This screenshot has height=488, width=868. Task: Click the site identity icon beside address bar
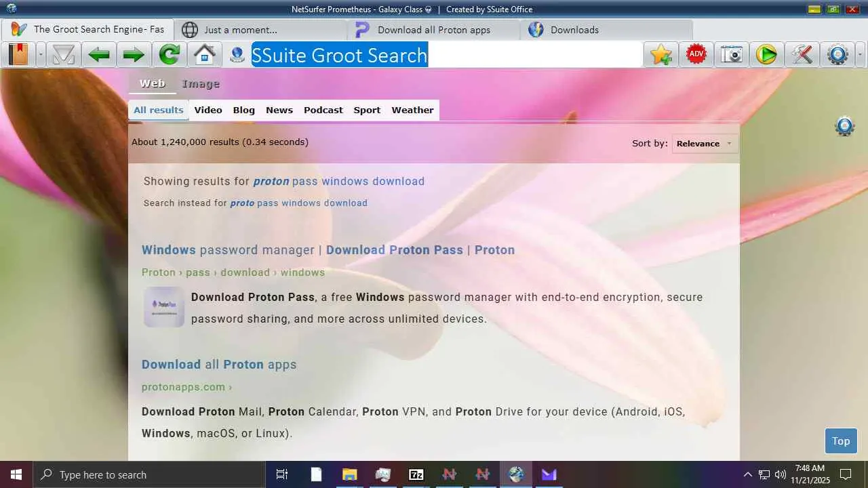pos(237,55)
